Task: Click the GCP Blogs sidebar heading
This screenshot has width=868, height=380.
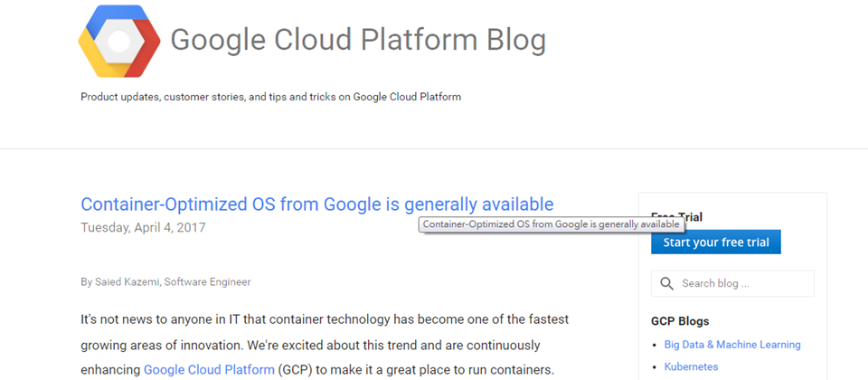Action: [x=680, y=321]
